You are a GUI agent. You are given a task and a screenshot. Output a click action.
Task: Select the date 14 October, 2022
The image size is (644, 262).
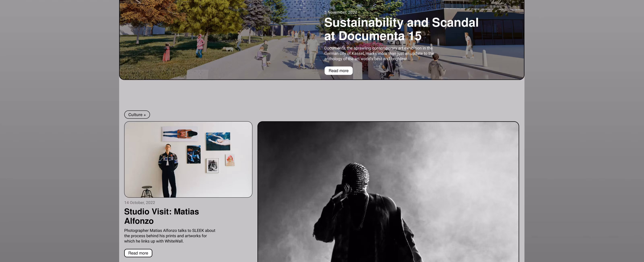pyautogui.click(x=139, y=203)
